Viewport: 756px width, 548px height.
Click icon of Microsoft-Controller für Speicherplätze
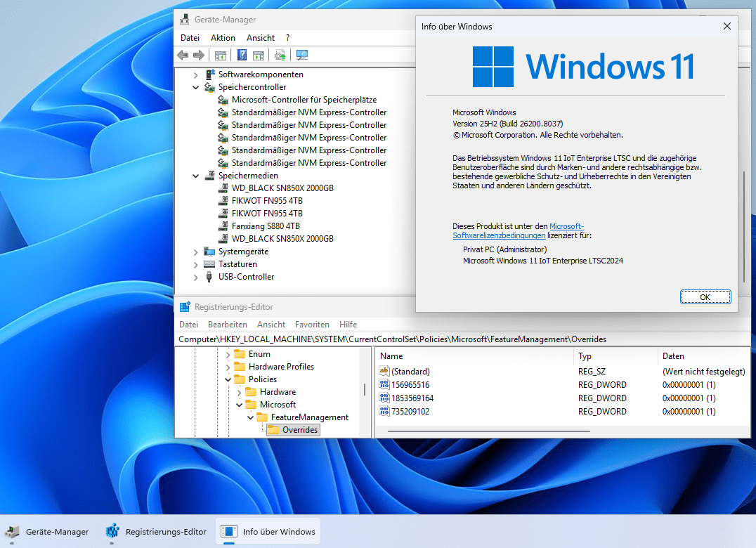(x=223, y=100)
